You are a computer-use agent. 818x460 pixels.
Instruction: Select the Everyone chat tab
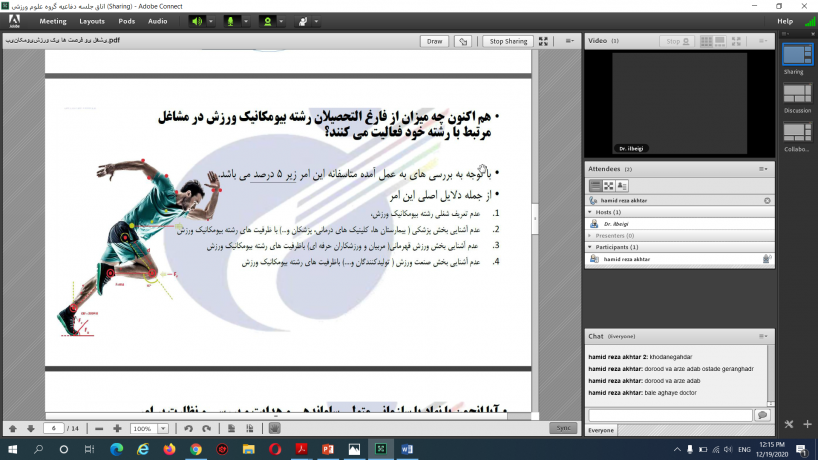(x=601, y=430)
